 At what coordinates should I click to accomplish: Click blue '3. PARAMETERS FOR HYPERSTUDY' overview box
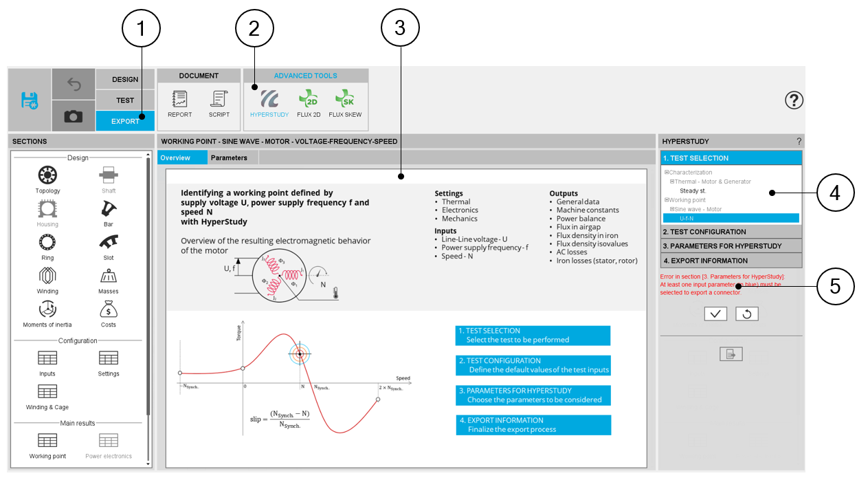(x=533, y=395)
